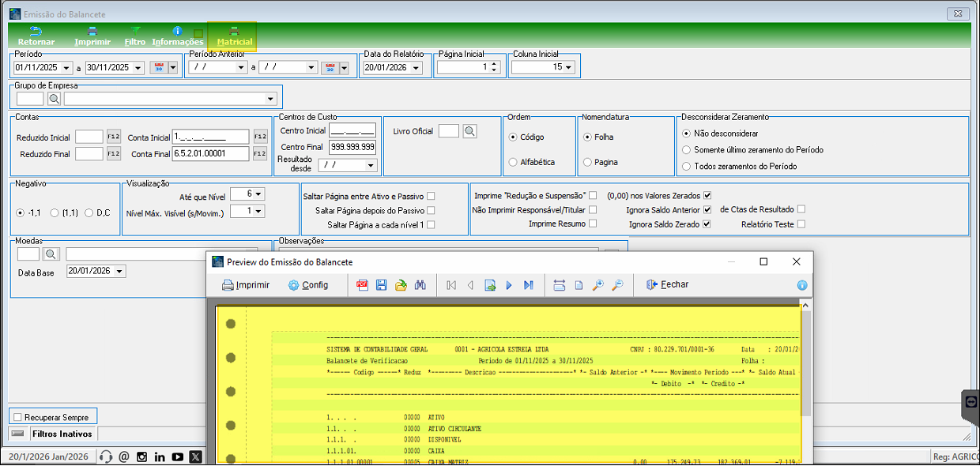Click the floppy disk save icon in preview
Screen dimensions: 980x466
pos(382,285)
